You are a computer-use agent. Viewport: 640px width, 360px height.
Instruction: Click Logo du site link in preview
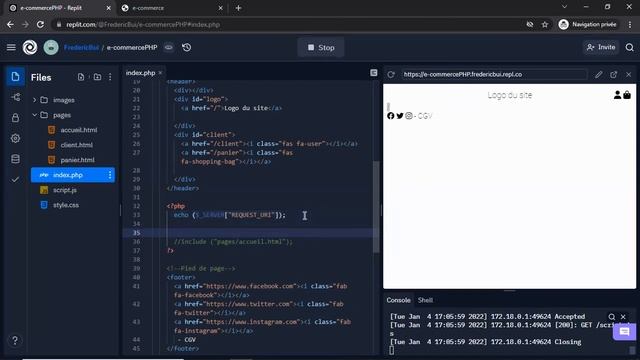pyautogui.click(x=510, y=95)
